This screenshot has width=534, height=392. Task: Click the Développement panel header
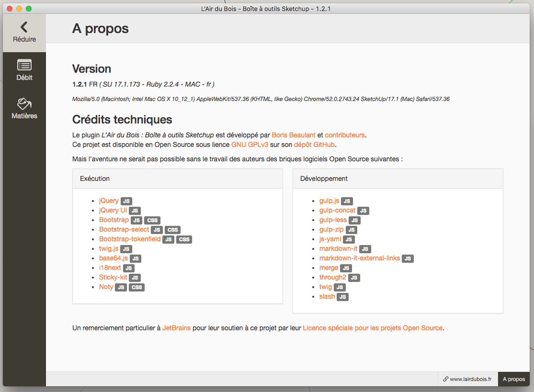pos(398,179)
